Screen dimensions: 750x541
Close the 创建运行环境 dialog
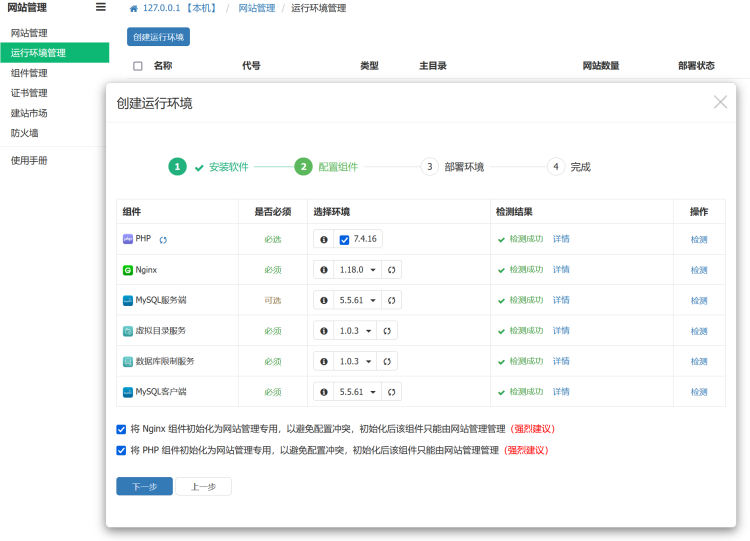coord(720,102)
